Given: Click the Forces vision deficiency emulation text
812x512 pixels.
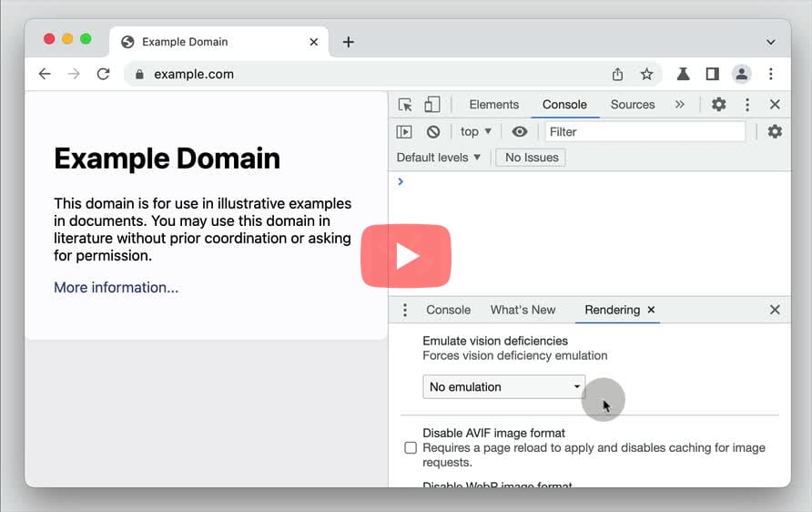Looking at the screenshot, I should tap(514, 355).
